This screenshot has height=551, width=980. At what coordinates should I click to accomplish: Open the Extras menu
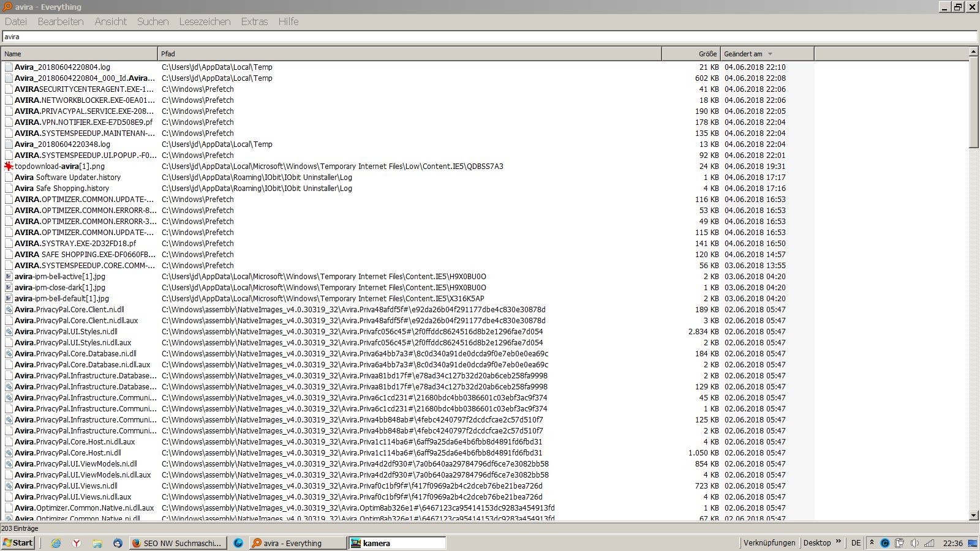pos(254,21)
